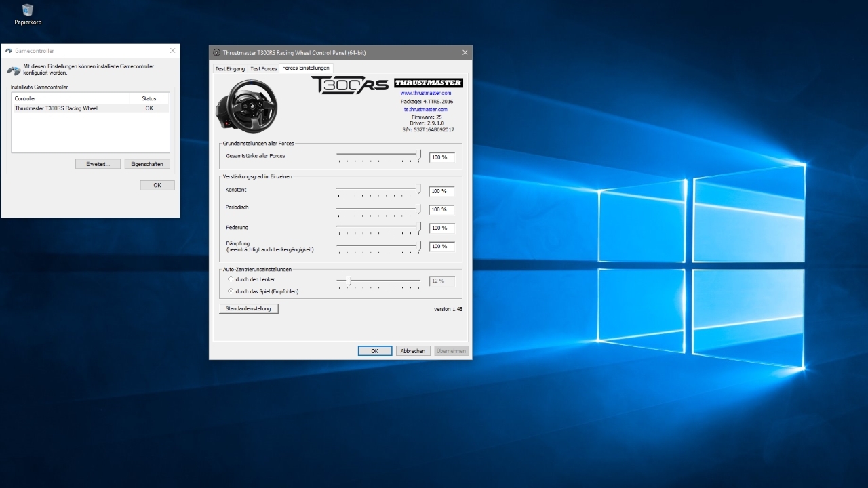Click OK in the Thrustmaster control panel
Viewport: 868px width, 488px height.
[x=375, y=351]
